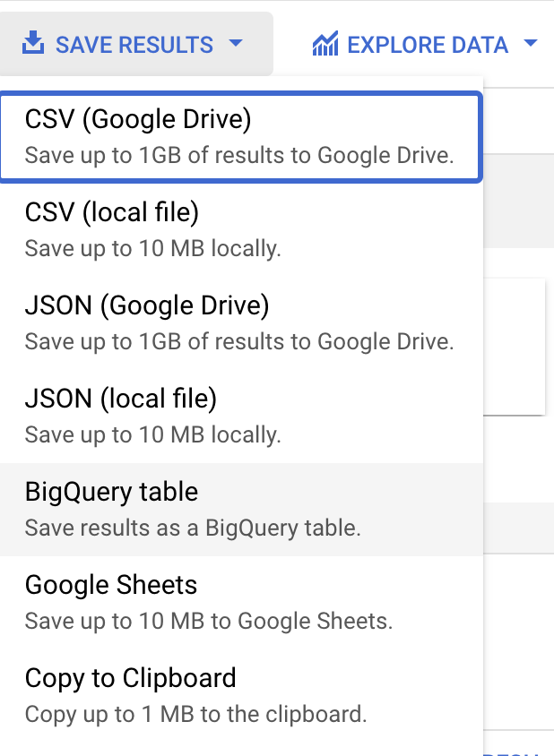554x756 pixels.
Task: Click 'Copy up to 1 MB to the clipboard.' text
Action: (196, 715)
